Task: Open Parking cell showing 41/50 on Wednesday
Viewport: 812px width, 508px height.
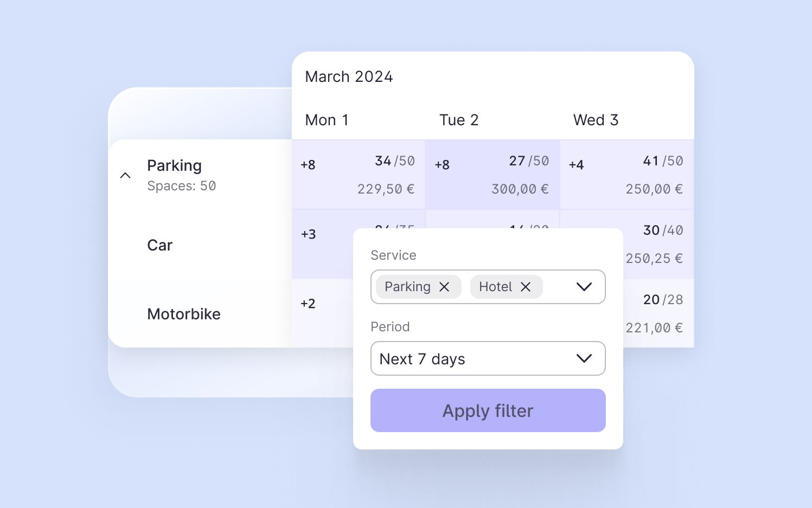Action: point(626,175)
